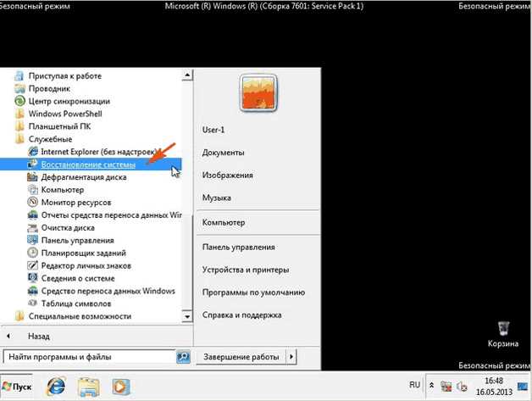
Task: Open Планировщик заданий entry
Action: (84, 253)
